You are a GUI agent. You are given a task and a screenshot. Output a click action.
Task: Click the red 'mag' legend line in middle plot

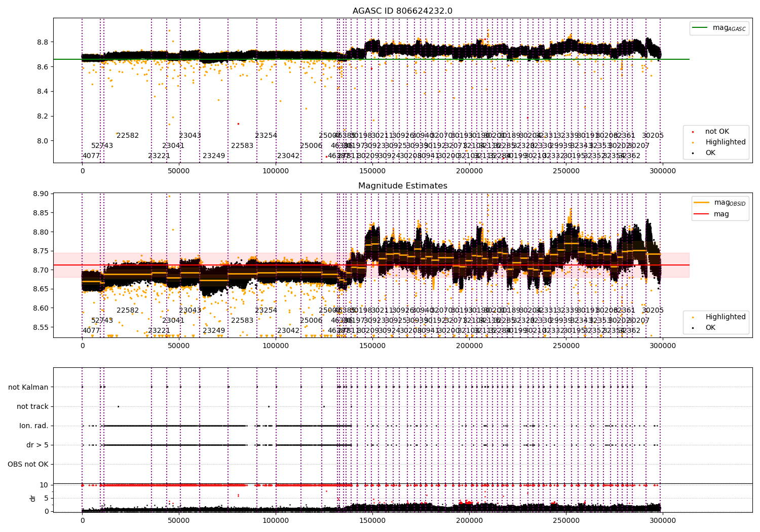[702, 214]
